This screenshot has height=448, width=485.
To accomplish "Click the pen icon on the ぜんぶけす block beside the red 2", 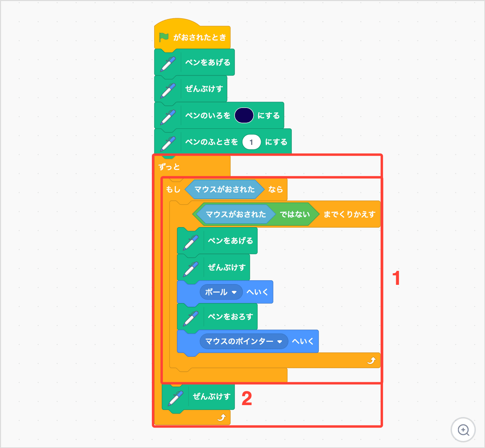I will [x=176, y=397].
